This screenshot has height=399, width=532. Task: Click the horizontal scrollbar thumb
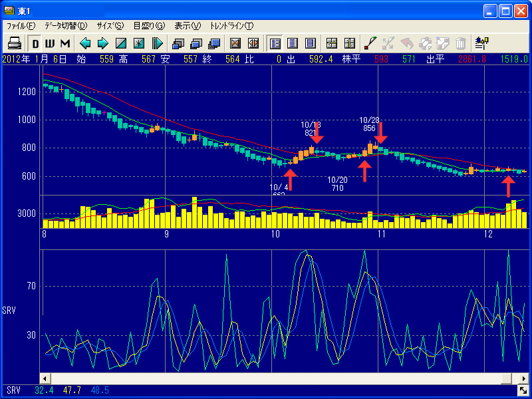tap(506, 378)
